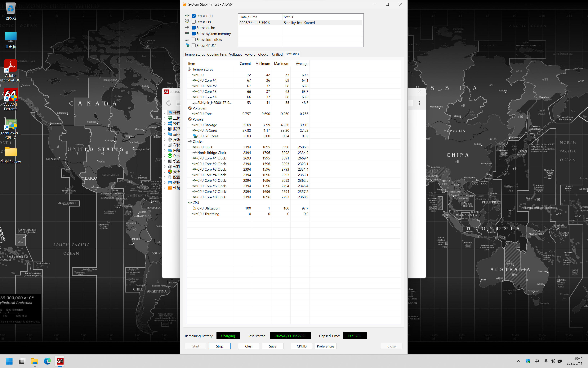Click the Clear button
Viewport: 588px width, 368px height.
click(249, 346)
